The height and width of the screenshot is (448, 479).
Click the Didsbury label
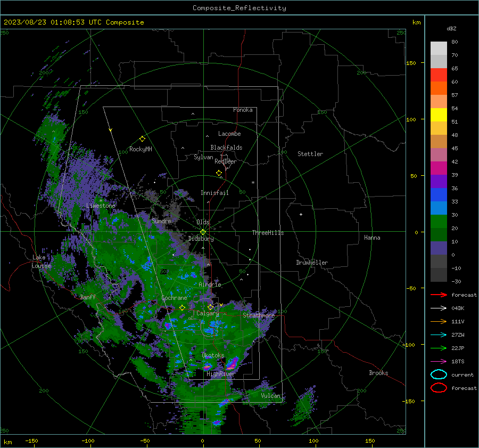pos(201,239)
